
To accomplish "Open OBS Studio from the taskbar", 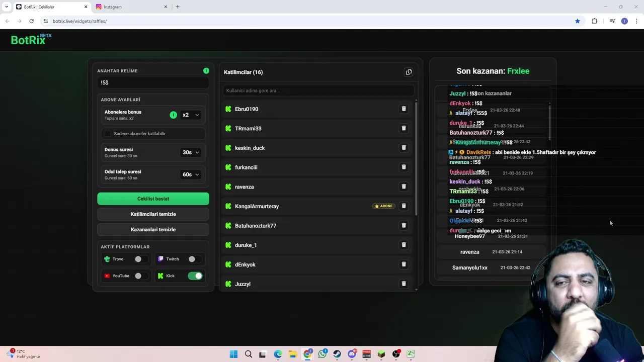I will (396, 354).
